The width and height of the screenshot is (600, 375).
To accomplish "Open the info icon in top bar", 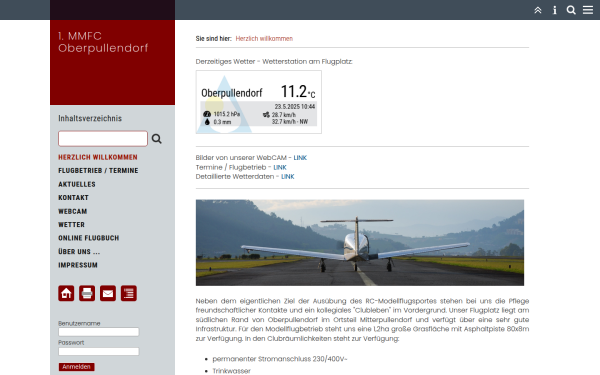I will [554, 10].
